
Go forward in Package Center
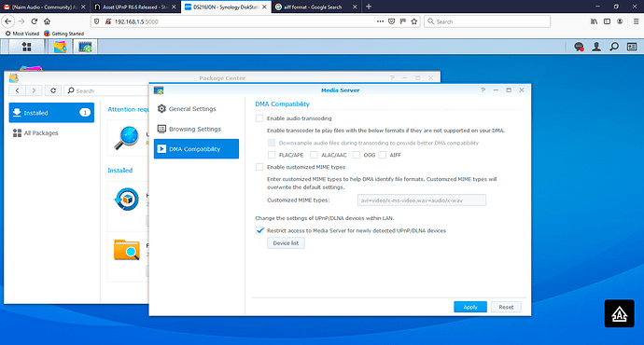click(x=34, y=90)
